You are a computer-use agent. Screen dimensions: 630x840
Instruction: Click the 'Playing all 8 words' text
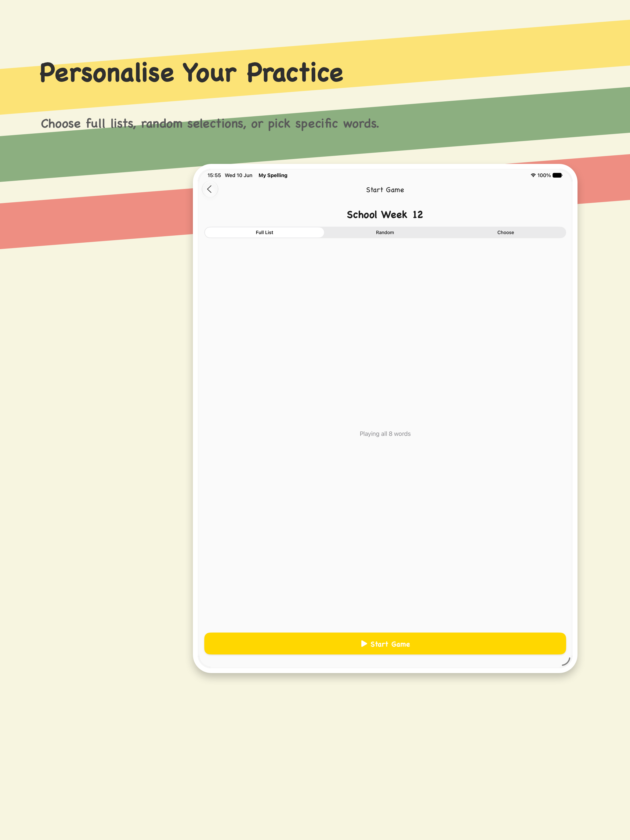coord(385,434)
